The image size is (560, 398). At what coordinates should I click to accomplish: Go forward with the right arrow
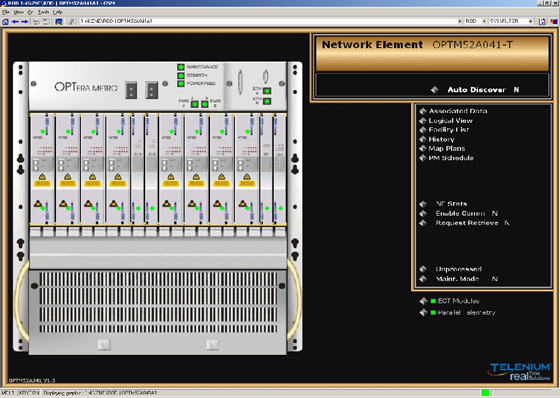[x=24, y=21]
